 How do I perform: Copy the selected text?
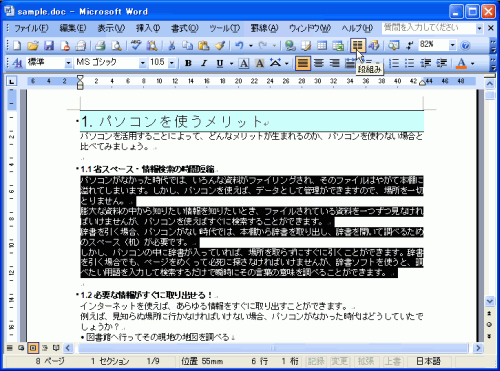click(188, 45)
